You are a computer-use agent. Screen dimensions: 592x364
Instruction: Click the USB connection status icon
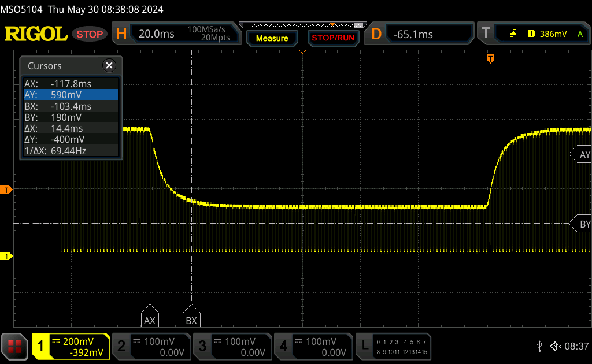point(539,346)
